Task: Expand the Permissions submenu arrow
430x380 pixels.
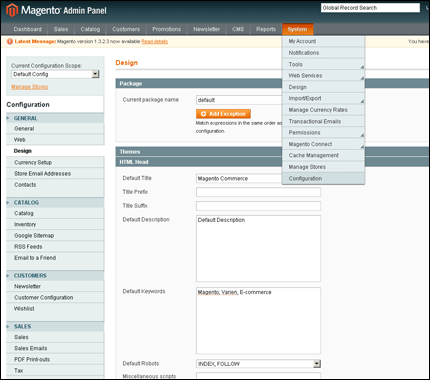Action: (362, 135)
